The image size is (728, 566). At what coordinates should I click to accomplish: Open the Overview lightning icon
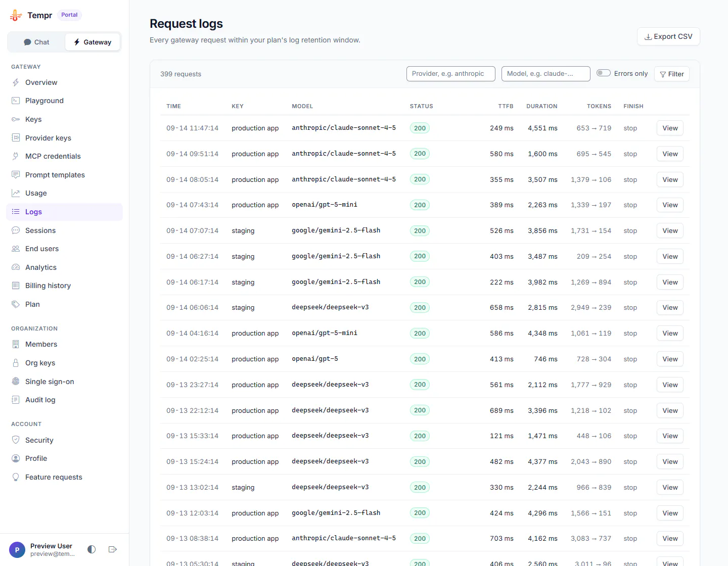point(16,82)
